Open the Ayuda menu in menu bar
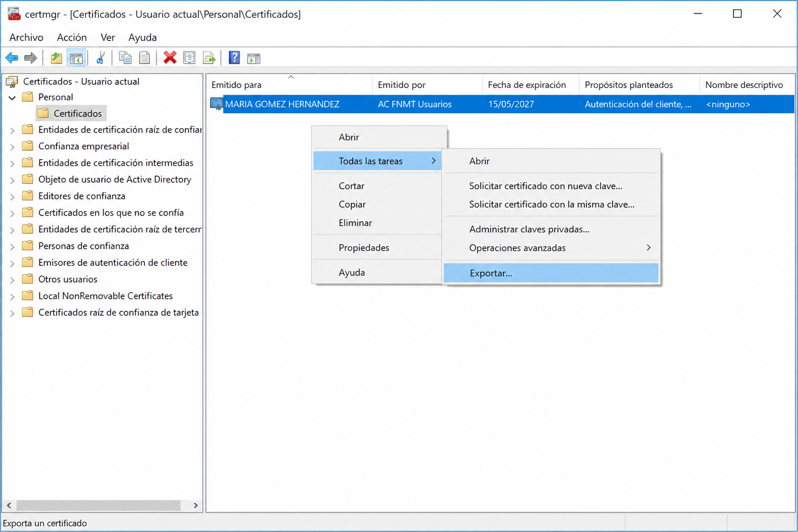 142,37
